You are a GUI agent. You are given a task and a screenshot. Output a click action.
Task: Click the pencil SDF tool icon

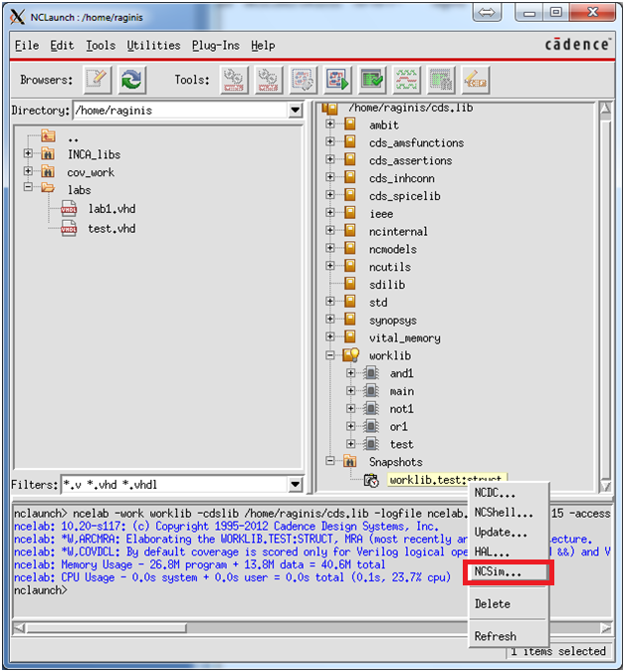(476, 80)
